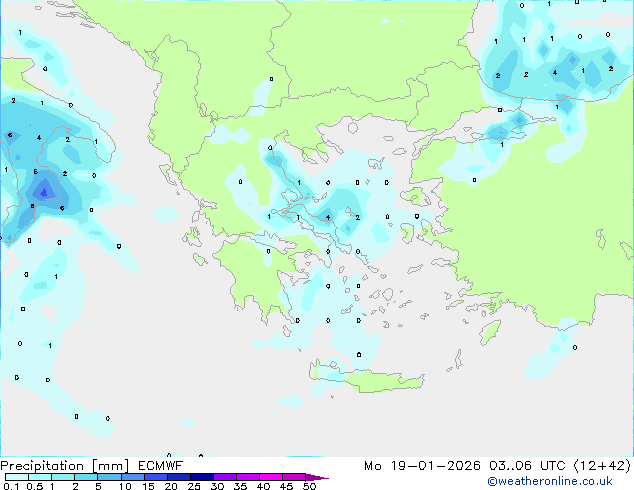Click the 25 to 30 mm navy swatch
The image size is (634, 490).
(x=201, y=477)
